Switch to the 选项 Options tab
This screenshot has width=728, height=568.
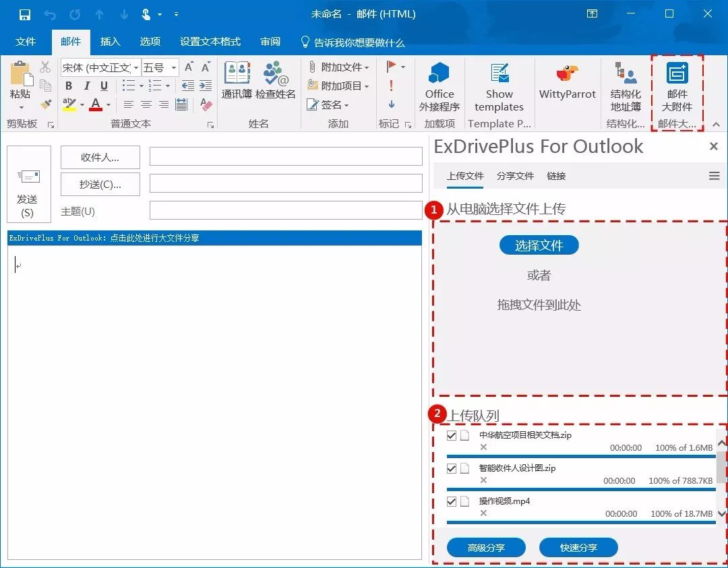click(150, 42)
